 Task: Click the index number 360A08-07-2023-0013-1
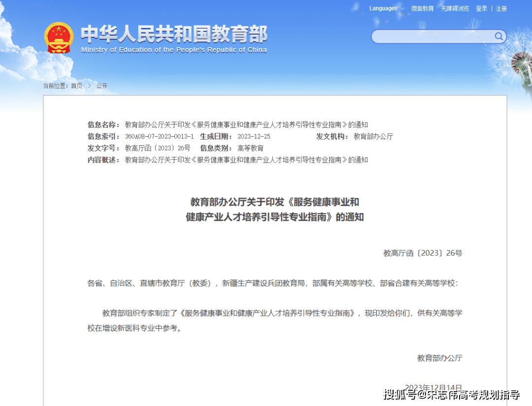(x=160, y=137)
